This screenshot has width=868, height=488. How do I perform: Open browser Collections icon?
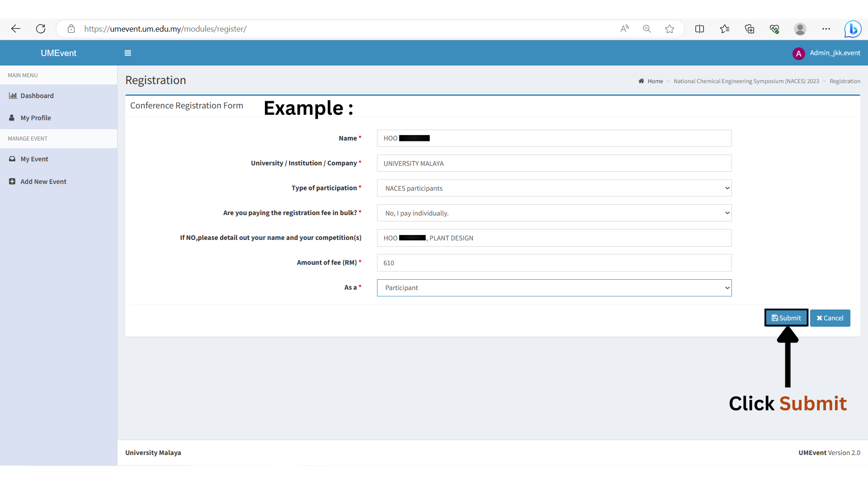(750, 29)
